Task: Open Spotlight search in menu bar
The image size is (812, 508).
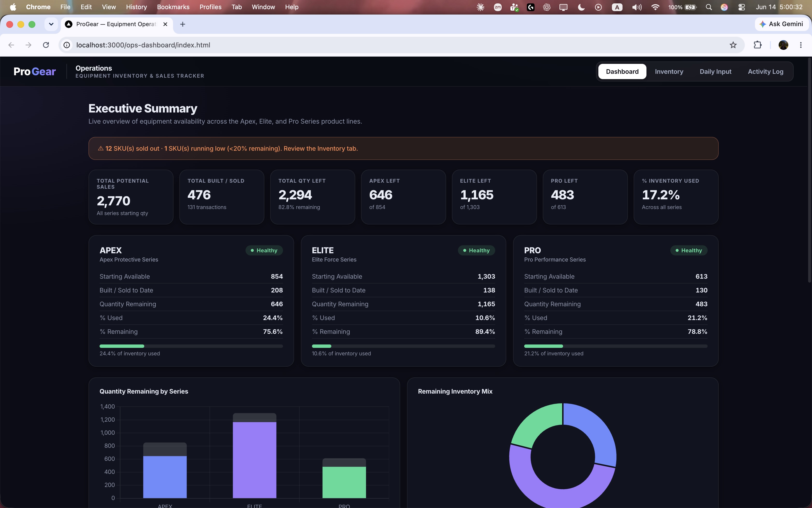Action: [x=709, y=7]
